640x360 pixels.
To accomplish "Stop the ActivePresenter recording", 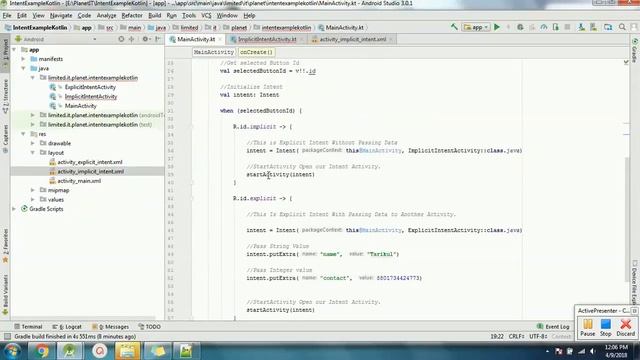I will 606,328.
